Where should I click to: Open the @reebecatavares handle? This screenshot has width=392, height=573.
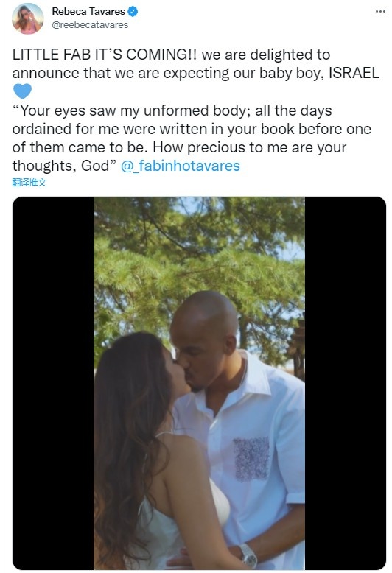(x=90, y=25)
